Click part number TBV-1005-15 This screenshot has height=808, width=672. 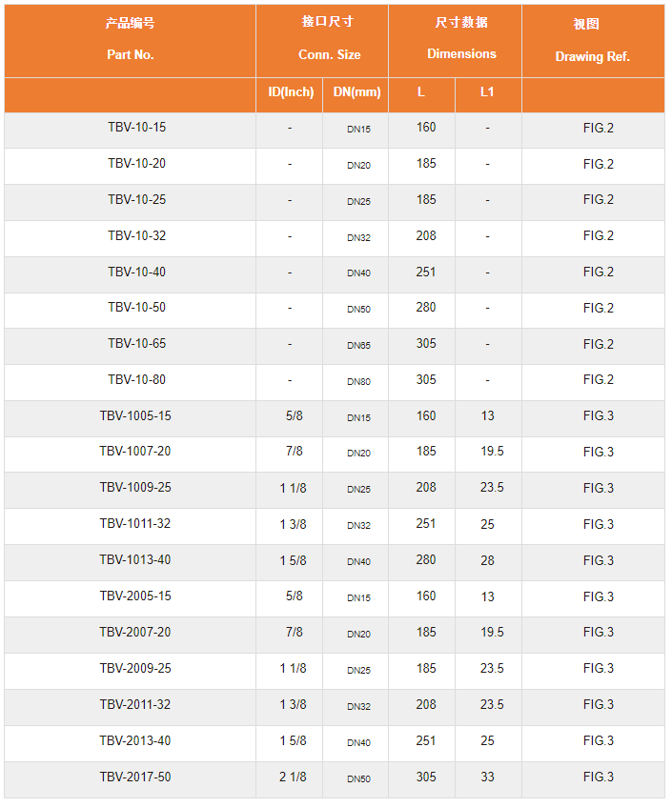[x=135, y=415]
